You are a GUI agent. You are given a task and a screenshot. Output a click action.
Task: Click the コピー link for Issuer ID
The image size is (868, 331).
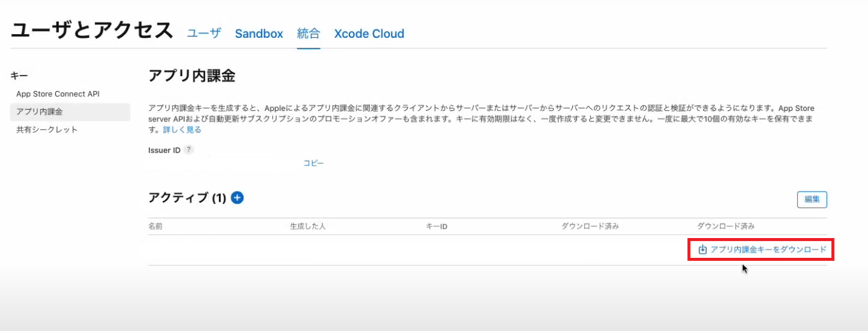314,163
